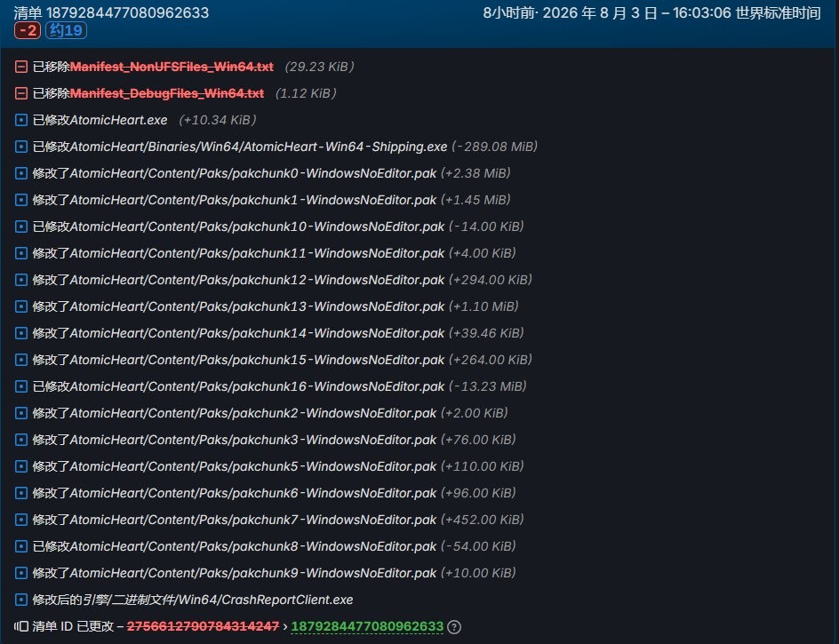
Task: Click manifest ID changed icon at bottom
Action: [20, 626]
